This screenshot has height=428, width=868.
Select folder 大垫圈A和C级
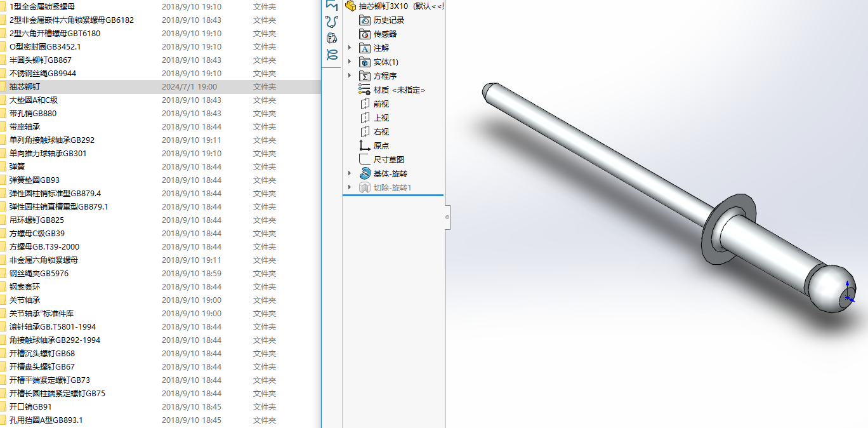click(34, 100)
